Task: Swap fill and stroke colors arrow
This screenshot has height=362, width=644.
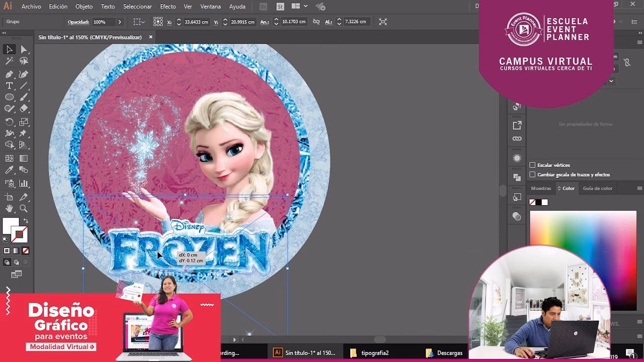Action: coord(26,221)
